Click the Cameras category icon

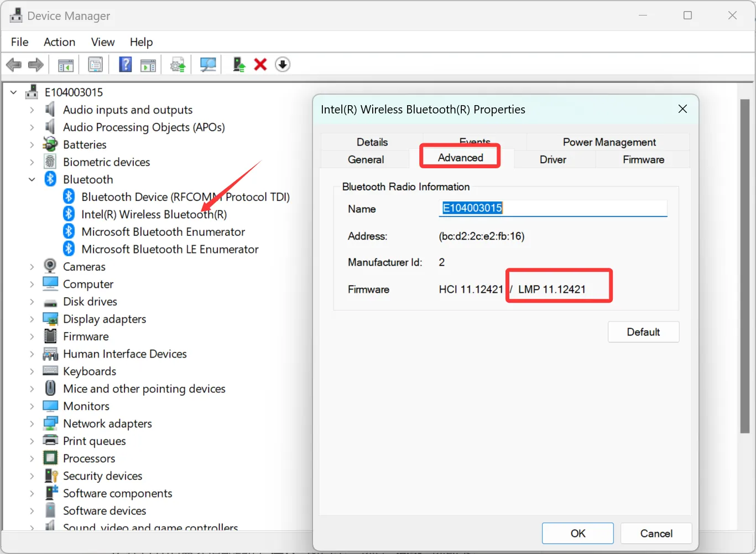(x=50, y=266)
